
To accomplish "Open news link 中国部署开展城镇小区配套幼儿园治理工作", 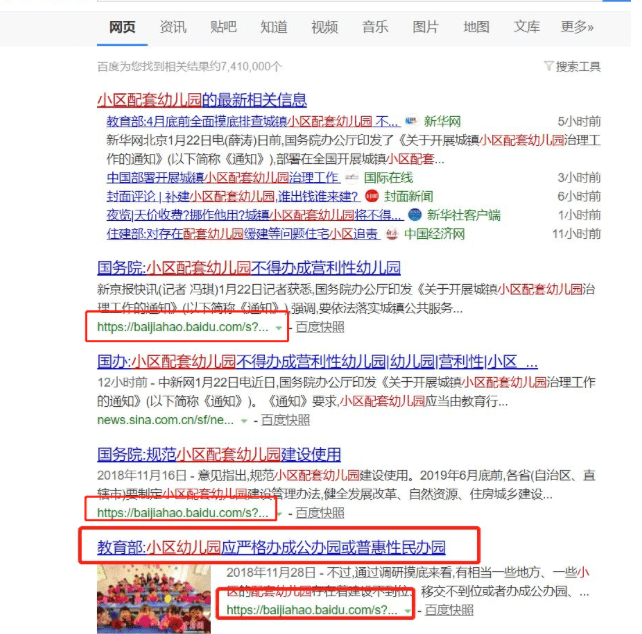I will coord(224,177).
